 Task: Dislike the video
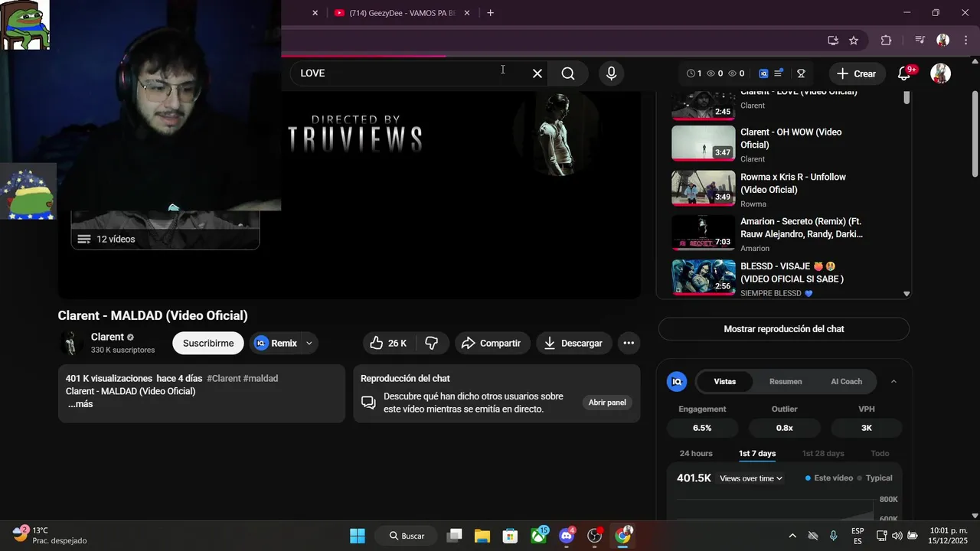[432, 343]
